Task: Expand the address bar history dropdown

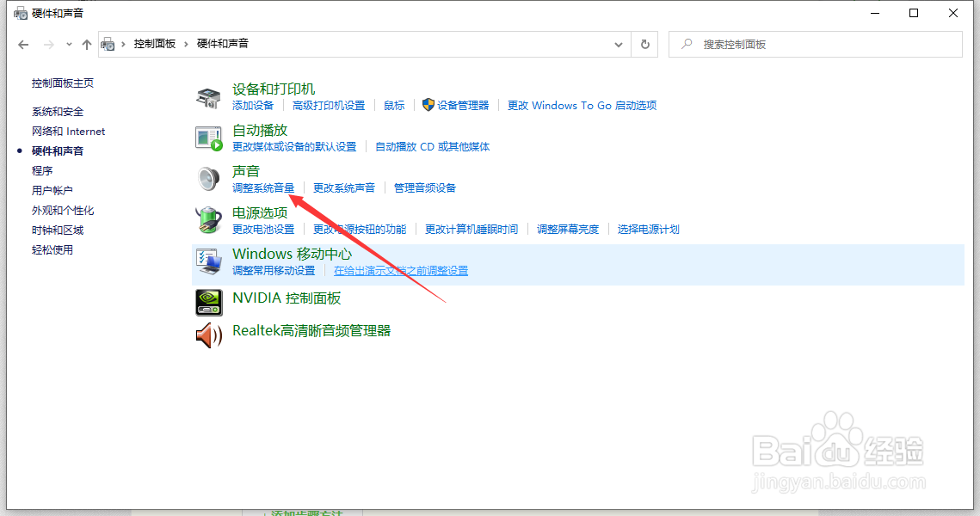Action: pyautogui.click(x=618, y=45)
